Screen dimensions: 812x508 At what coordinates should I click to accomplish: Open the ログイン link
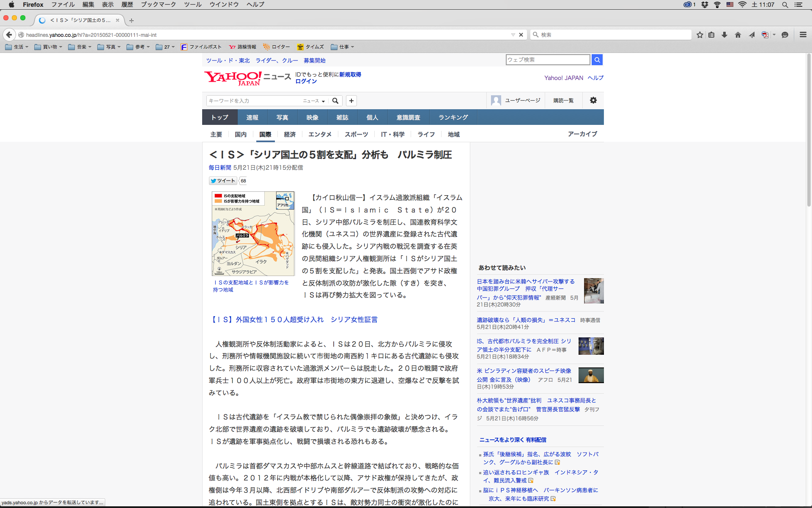tap(306, 81)
